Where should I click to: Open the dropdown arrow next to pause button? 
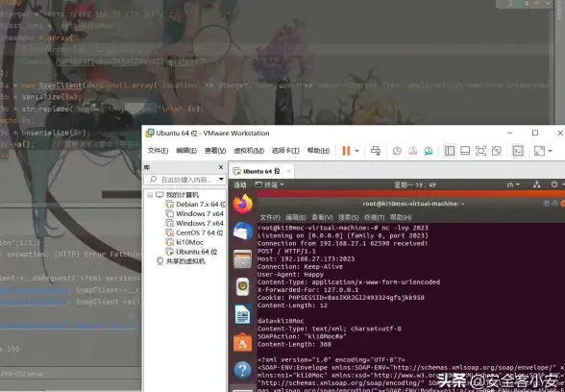356,151
